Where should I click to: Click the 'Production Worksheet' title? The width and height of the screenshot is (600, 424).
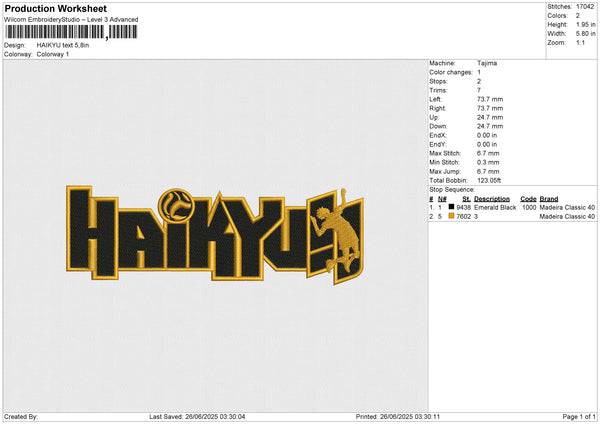55,8
